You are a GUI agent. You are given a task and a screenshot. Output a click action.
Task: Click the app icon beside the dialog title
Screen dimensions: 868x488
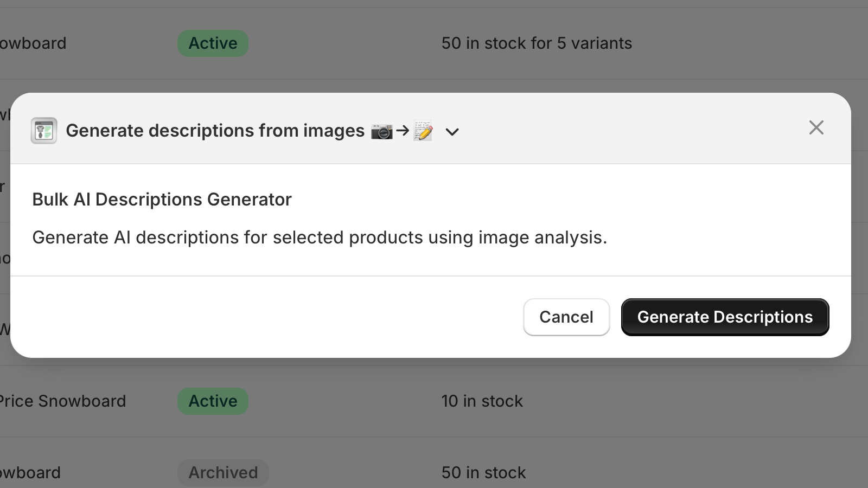pos(43,130)
